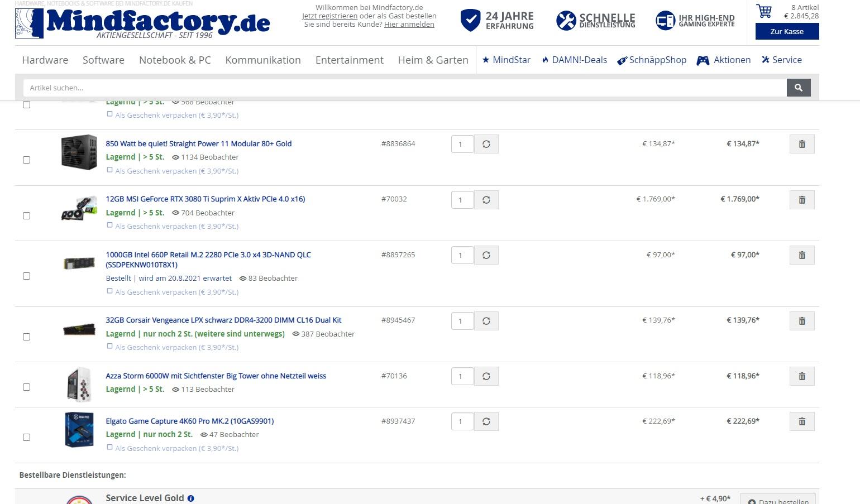
Task: Delete the Azza Storm 6000W case item
Action: [802, 376]
